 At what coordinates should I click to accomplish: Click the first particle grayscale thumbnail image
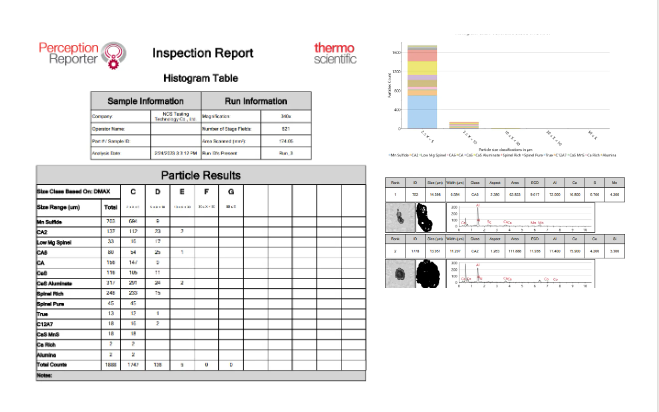pyautogui.click(x=401, y=215)
